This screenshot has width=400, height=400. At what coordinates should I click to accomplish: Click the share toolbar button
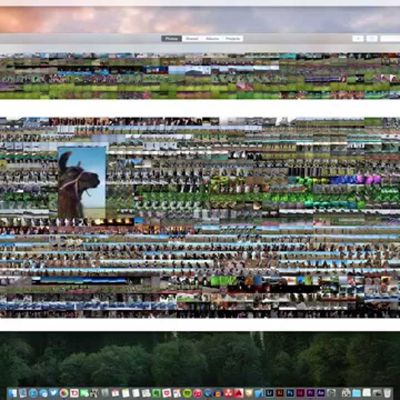[372, 39]
